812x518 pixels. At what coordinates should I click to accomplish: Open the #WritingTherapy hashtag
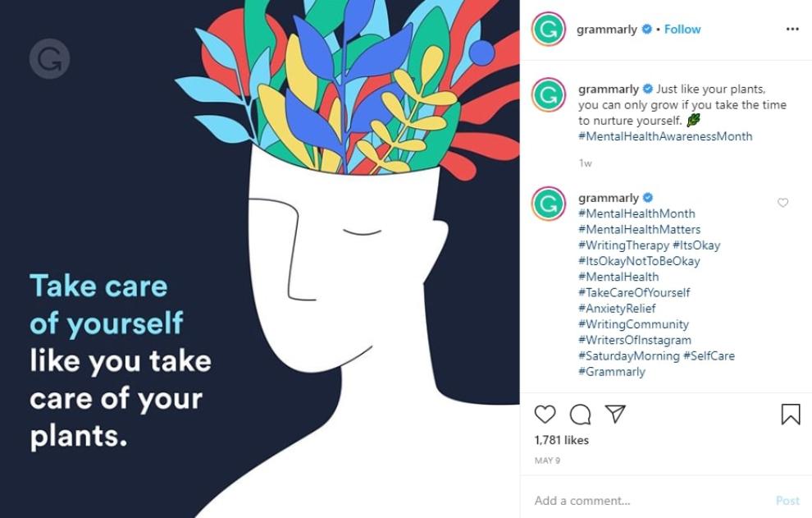[x=623, y=245]
